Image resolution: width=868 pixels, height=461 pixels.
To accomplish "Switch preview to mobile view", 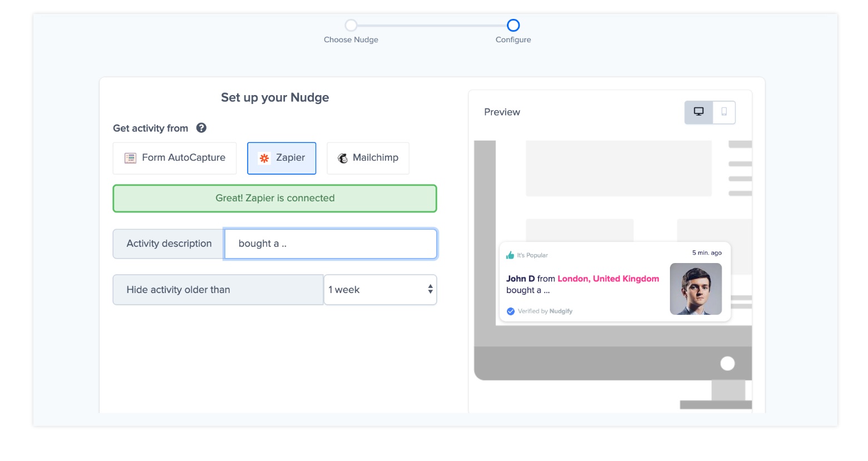I will 724,112.
